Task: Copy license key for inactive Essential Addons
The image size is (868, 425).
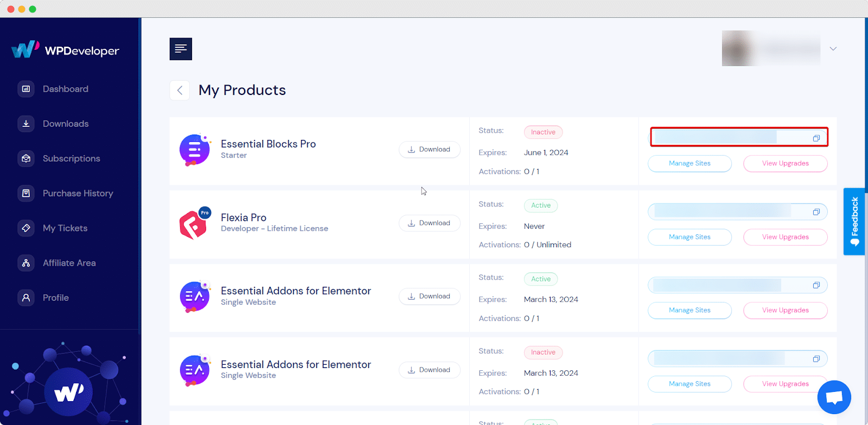Action: click(816, 359)
